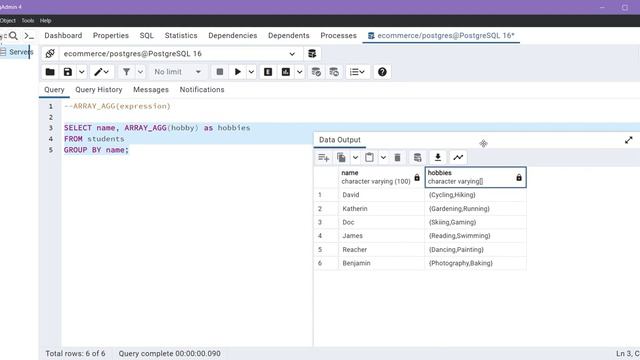Image resolution: width=640 pixels, height=360 pixels.
Task: Click Explain query icon
Action: 268,72
